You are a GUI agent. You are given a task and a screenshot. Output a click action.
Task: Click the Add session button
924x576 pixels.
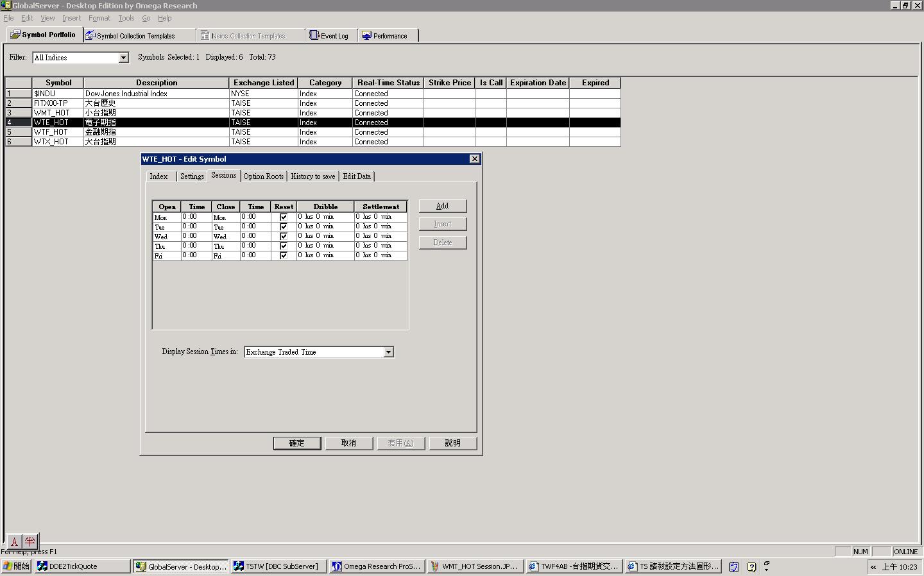[x=443, y=206]
